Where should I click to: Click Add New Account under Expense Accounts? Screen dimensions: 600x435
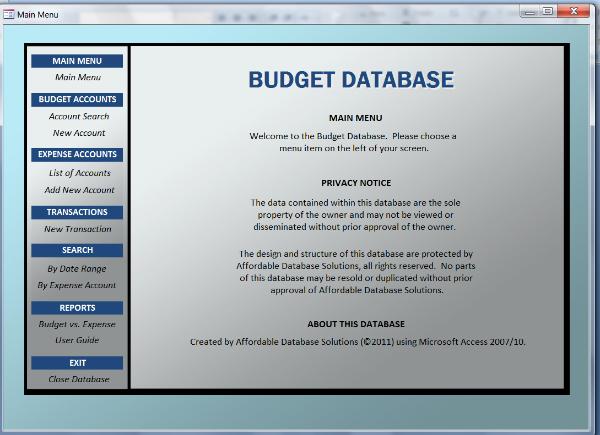coord(77,190)
